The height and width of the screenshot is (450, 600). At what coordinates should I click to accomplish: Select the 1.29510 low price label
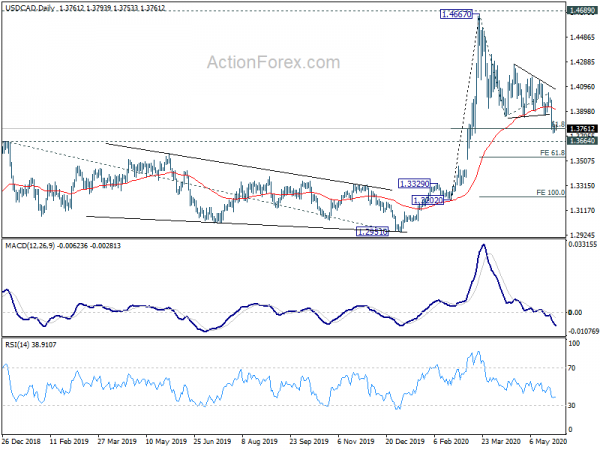372,232
